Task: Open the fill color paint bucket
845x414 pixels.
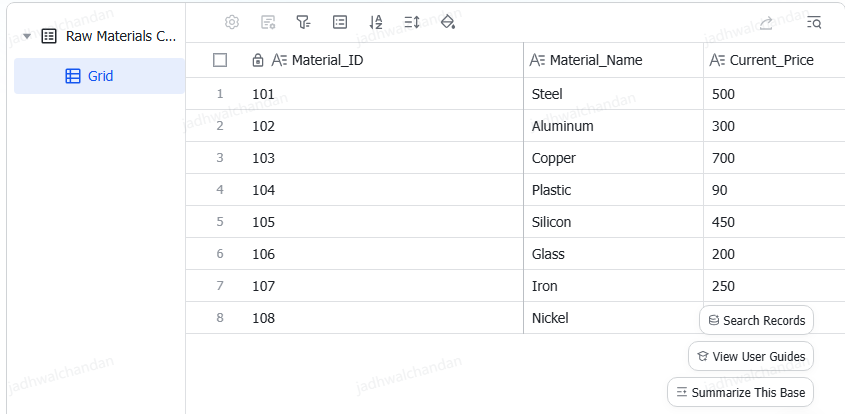Action: (x=448, y=22)
